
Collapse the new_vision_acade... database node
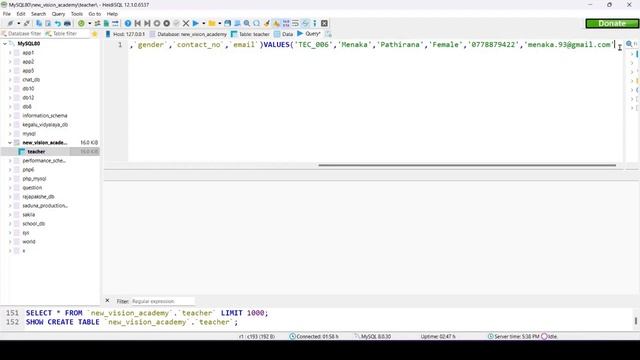[10, 142]
